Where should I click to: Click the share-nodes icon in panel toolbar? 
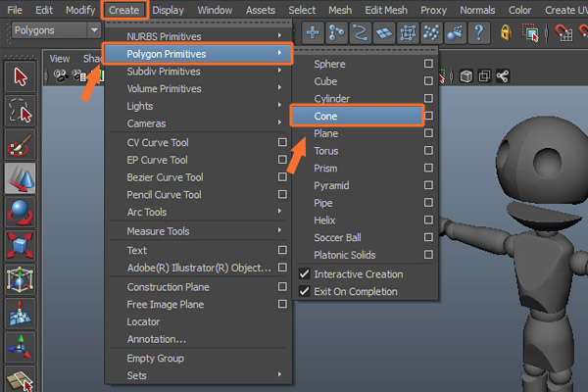tap(503, 76)
